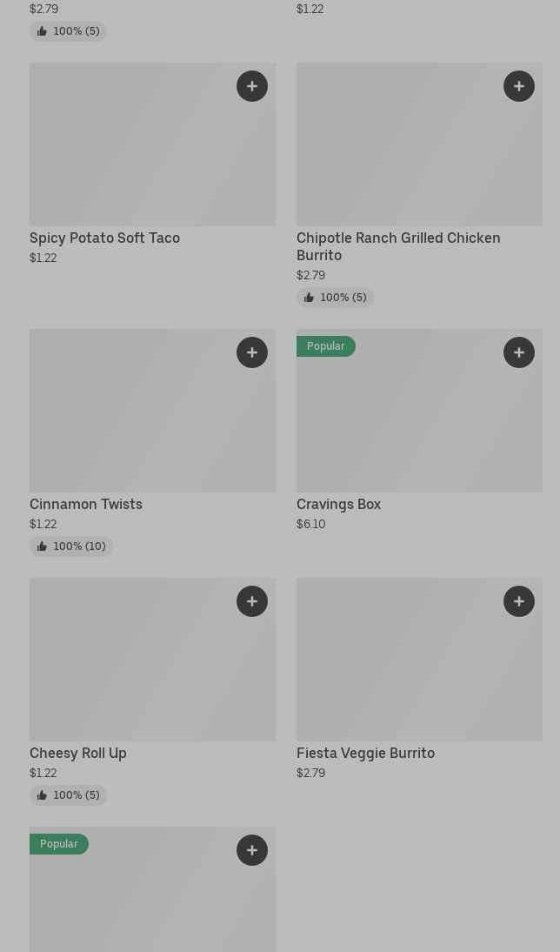Add Fiesta Veggie Burrito to order
Image resolution: width=560 pixels, height=952 pixels.
pos(519,601)
